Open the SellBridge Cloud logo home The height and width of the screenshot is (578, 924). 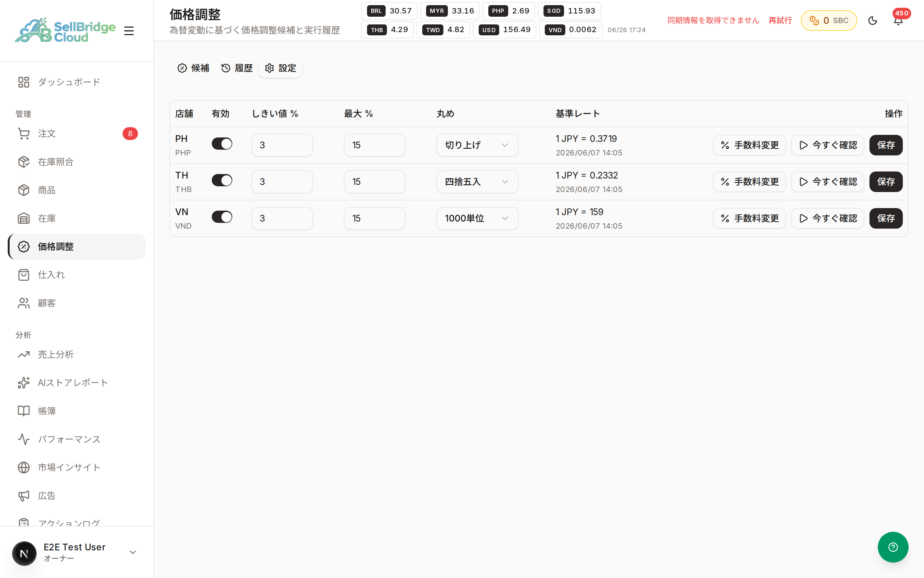(x=65, y=30)
